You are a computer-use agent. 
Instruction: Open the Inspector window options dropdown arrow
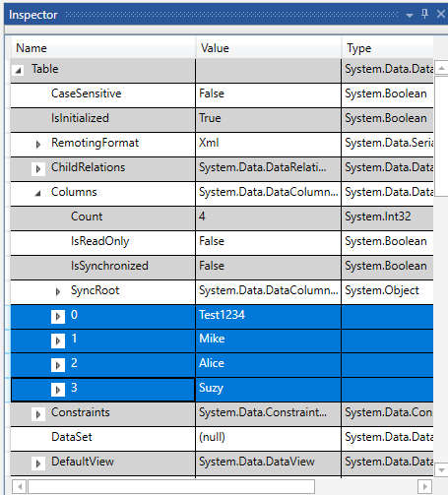[x=410, y=15]
